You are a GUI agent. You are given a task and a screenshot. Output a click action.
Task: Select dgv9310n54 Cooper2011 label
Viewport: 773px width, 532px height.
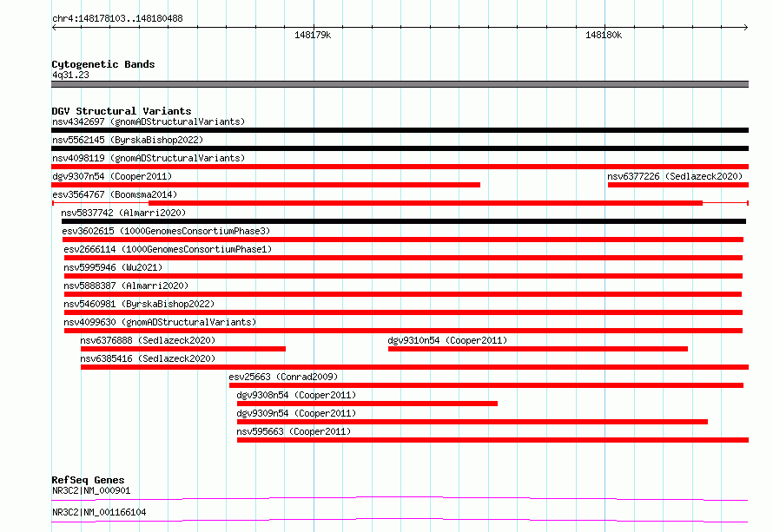point(447,340)
